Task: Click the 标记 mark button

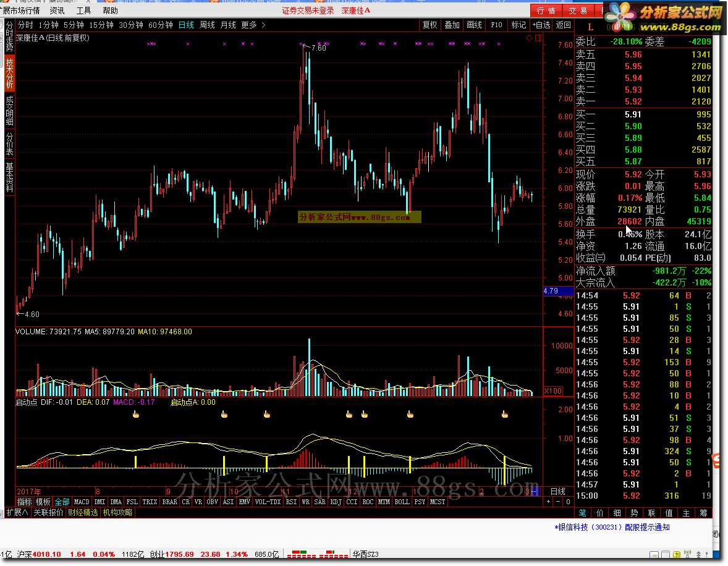Action: click(x=518, y=25)
